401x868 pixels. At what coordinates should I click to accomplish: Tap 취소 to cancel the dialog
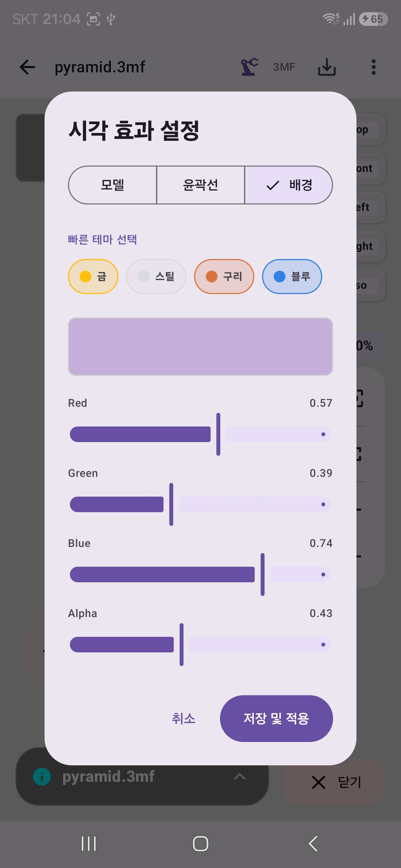pos(184,718)
